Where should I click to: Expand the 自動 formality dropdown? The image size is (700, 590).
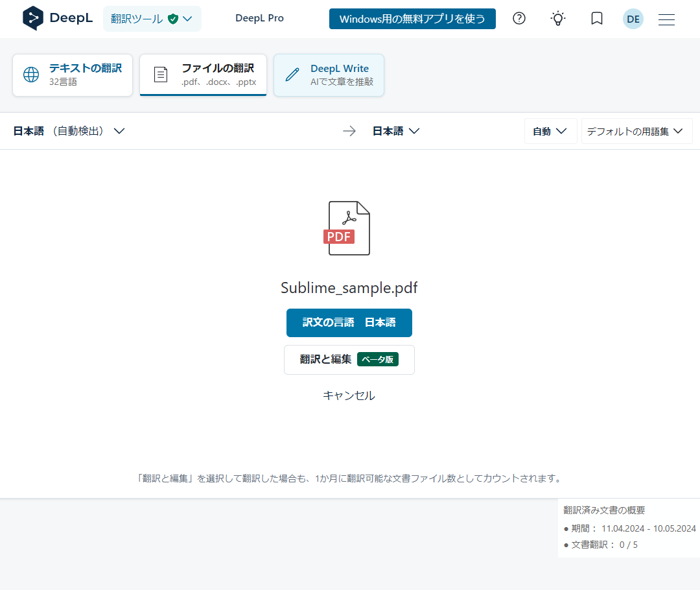550,130
